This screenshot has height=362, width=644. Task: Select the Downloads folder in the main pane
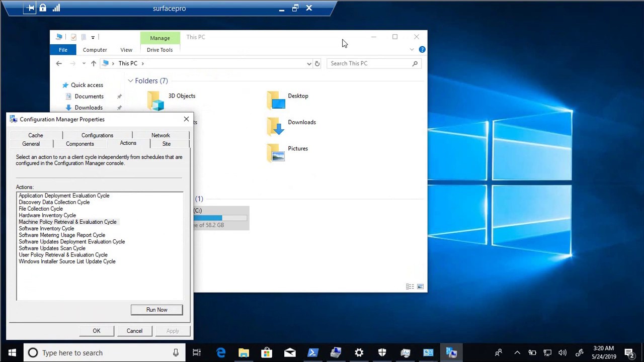click(291, 126)
